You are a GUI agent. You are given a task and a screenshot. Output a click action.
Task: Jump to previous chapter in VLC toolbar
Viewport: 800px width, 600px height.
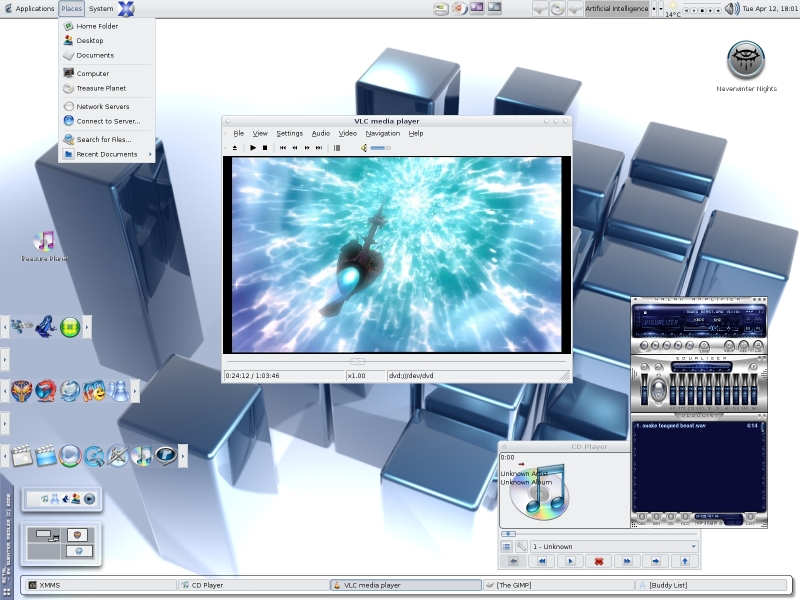click(x=283, y=148)
